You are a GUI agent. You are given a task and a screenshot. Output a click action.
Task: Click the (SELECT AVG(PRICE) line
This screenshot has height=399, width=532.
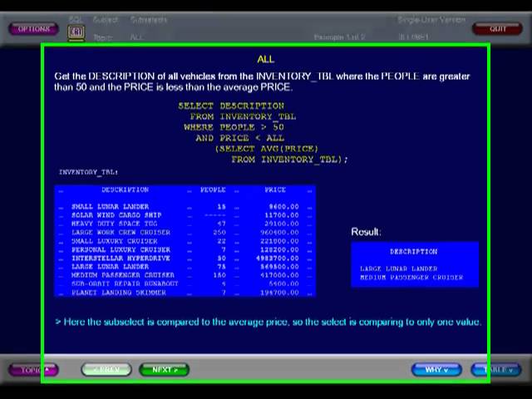(x=267, y=149)
